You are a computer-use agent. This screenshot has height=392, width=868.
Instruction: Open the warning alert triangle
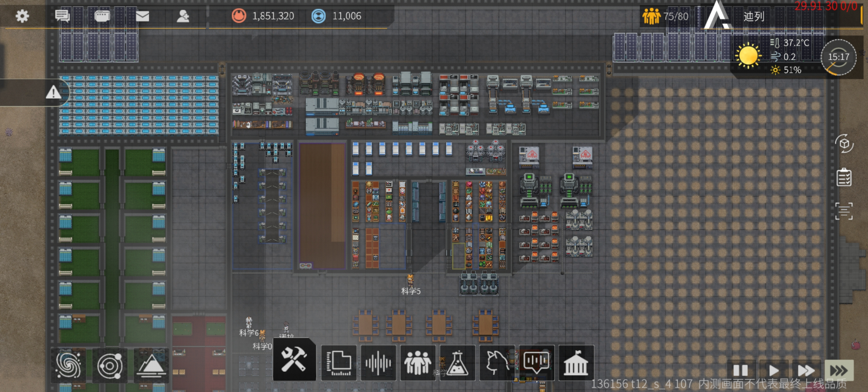53,92
